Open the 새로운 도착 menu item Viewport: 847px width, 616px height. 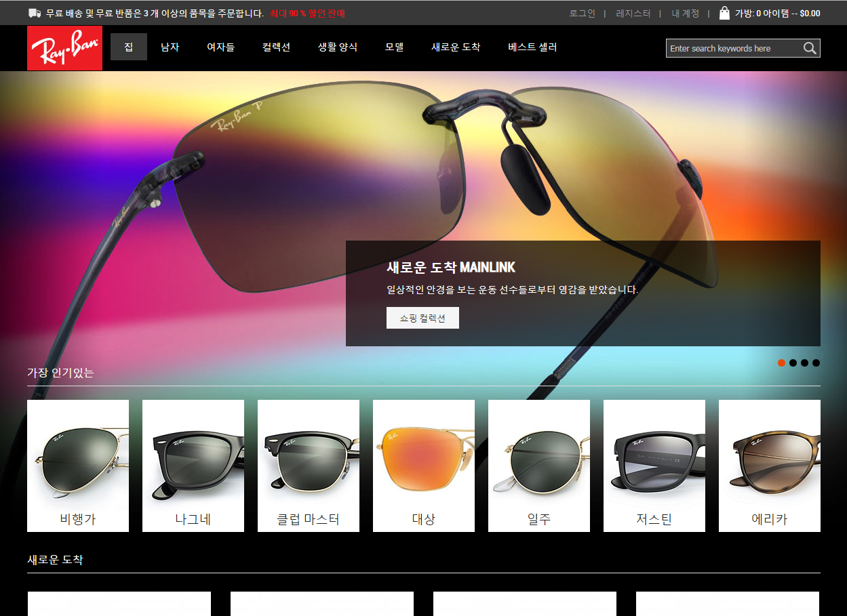(x=456, y=47)
